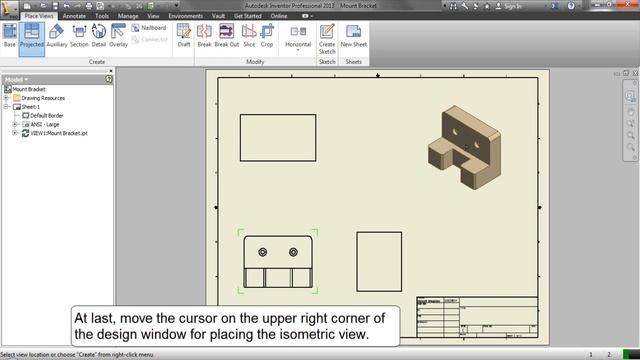Use the Slice tool
Image resolution: width=640 pixels, height=360 pixels.
(249, 36)
